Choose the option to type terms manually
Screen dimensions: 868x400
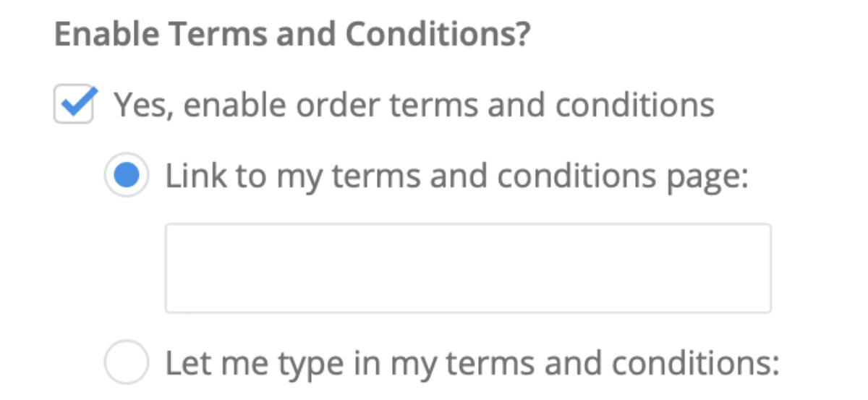127,363
